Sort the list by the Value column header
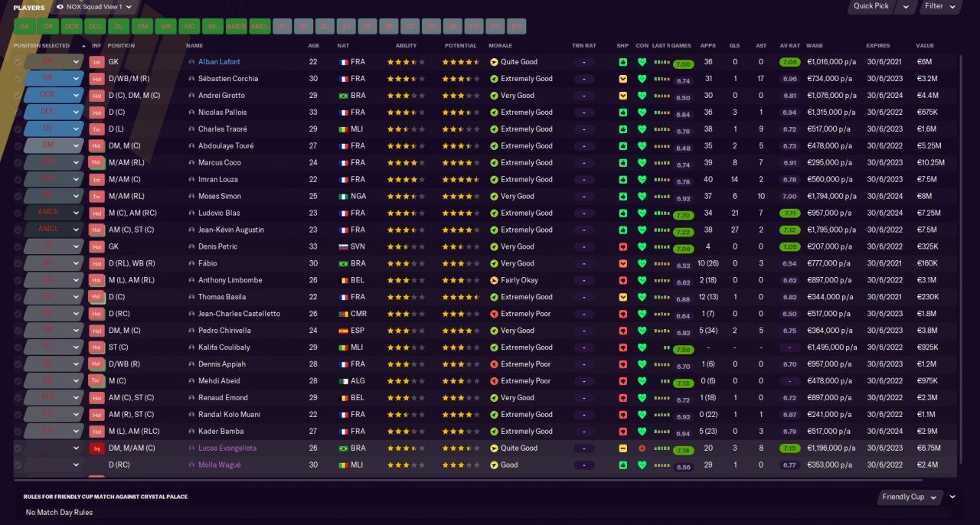Screen dimensions: 980x525 pos(925,46)
